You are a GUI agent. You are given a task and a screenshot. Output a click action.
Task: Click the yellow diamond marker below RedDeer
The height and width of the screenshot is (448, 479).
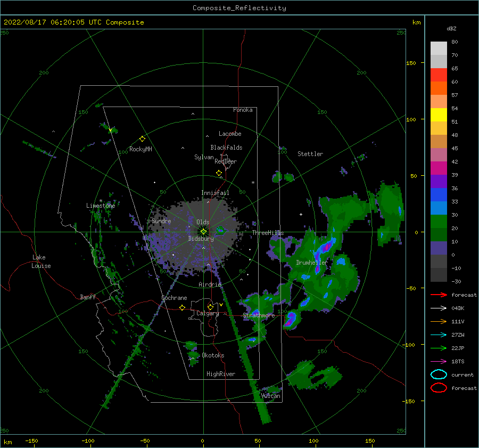tap(219, 173)
